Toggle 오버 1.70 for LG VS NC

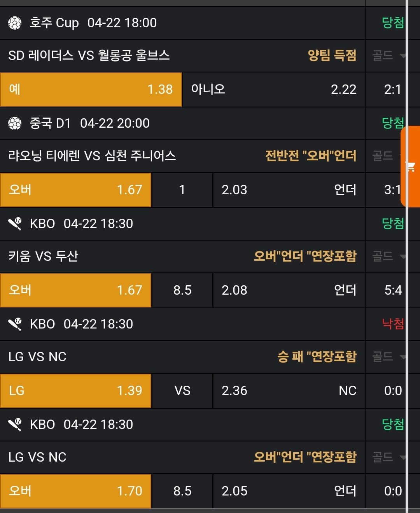click(x=75, y=491)
